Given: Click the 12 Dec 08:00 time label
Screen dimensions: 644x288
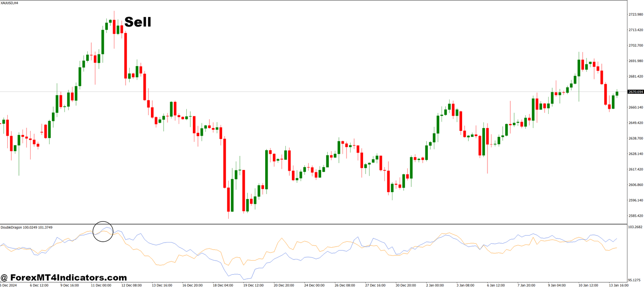Looking at the screenshot, I should 131,285.
